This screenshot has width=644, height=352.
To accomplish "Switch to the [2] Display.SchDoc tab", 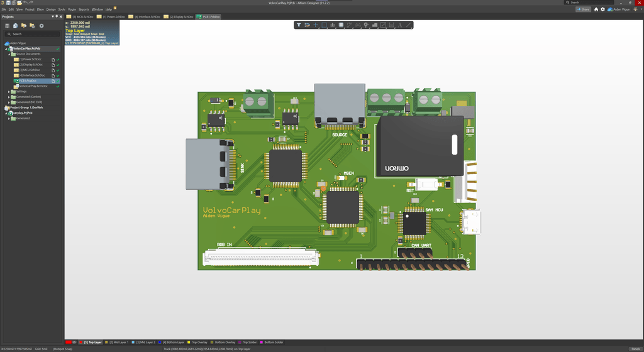I will coord(179,17).
